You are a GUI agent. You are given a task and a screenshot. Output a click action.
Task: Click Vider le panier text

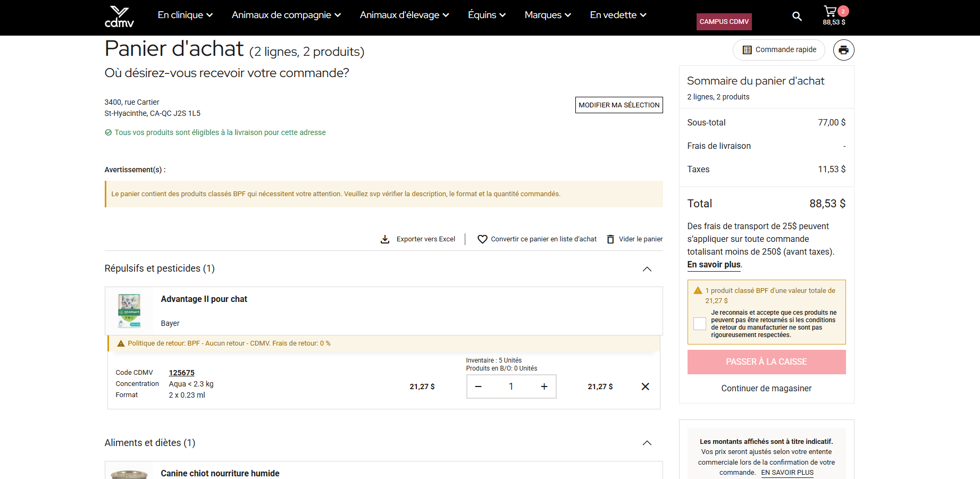point(640,239)
